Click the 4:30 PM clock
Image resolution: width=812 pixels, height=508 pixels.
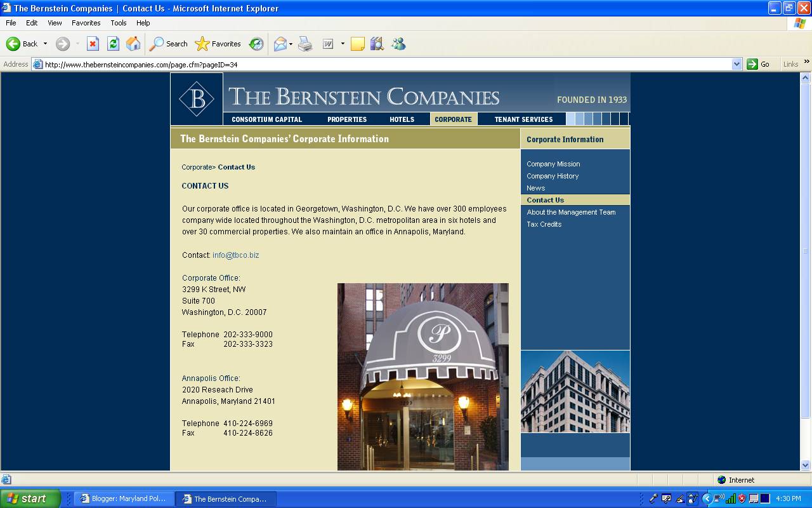click(788, 499)
